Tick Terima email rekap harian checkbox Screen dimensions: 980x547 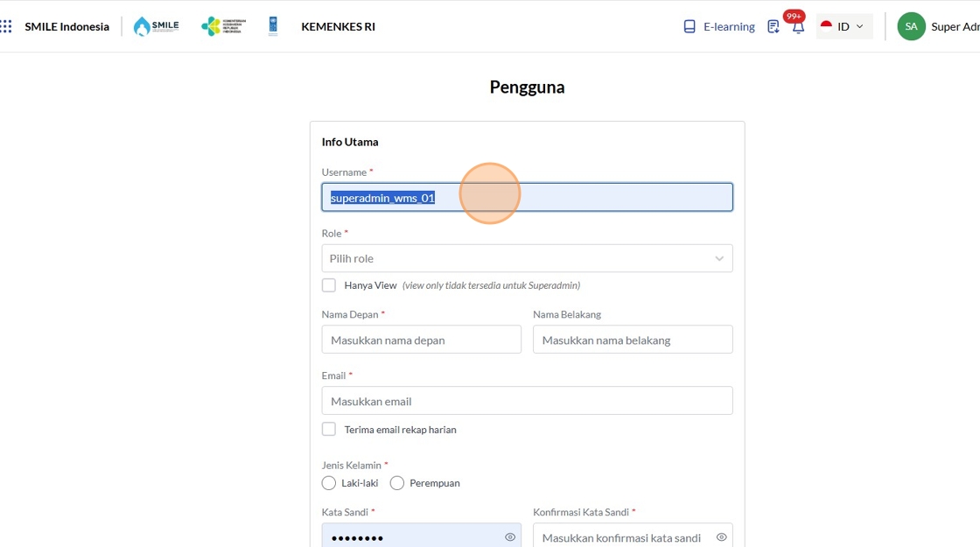[329, 430]
